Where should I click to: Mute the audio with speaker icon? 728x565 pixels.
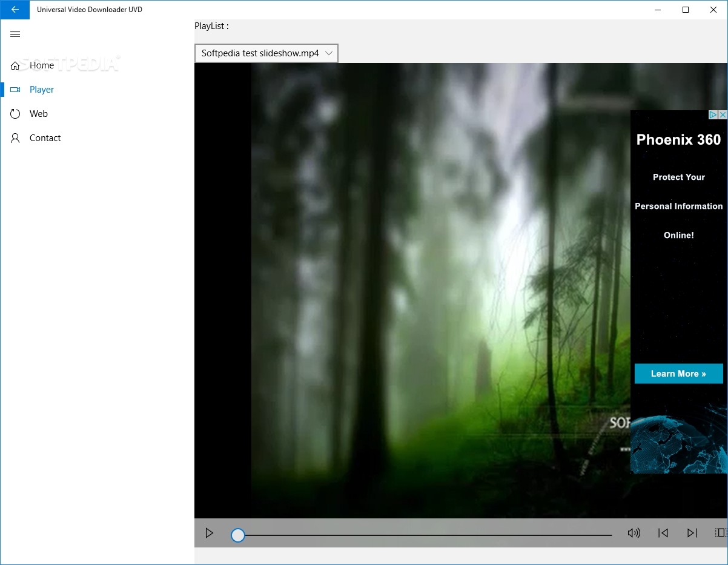(x=634, y=533)
